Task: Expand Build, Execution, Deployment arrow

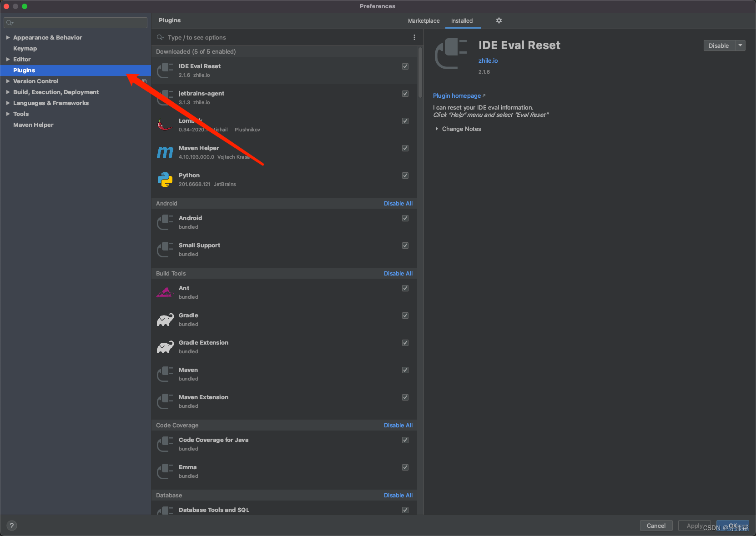Action: click(x=8, y=92)
